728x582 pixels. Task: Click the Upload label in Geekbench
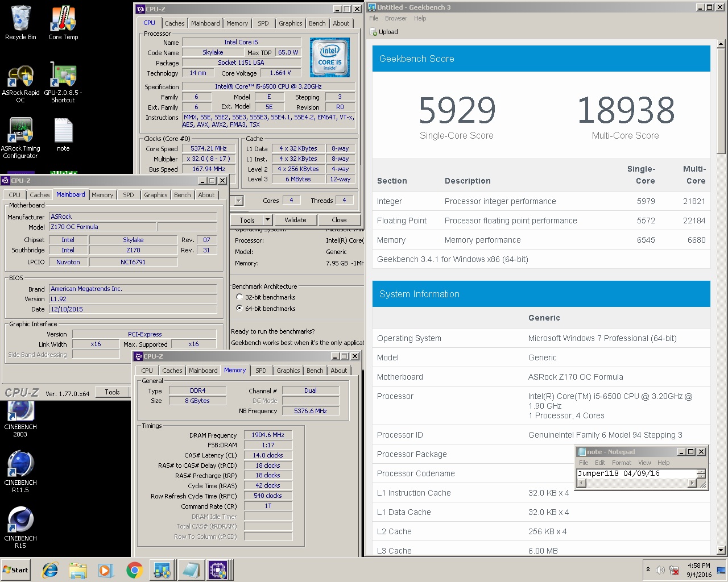point(388,32)
